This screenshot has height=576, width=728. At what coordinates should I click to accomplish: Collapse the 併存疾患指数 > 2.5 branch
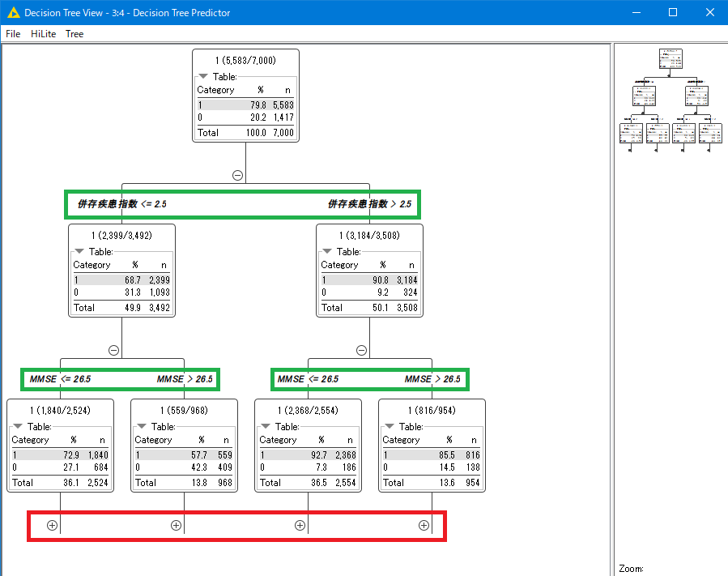[361, 350]
